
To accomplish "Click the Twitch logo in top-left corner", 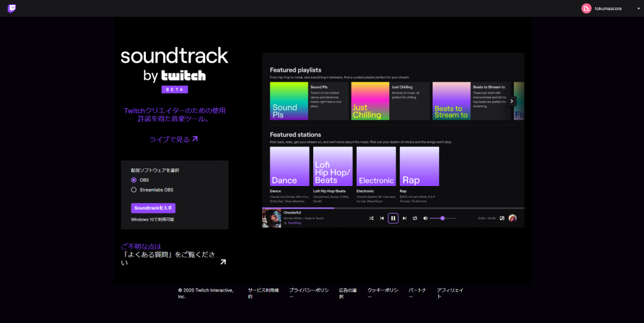I will [12, 8].
